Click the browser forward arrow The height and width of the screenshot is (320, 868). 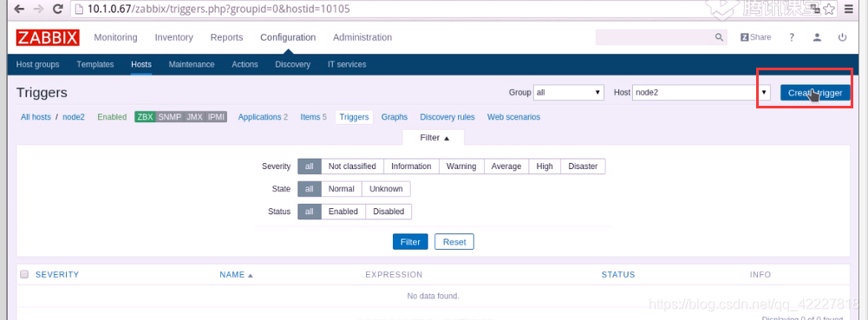(x=38, y=9)
